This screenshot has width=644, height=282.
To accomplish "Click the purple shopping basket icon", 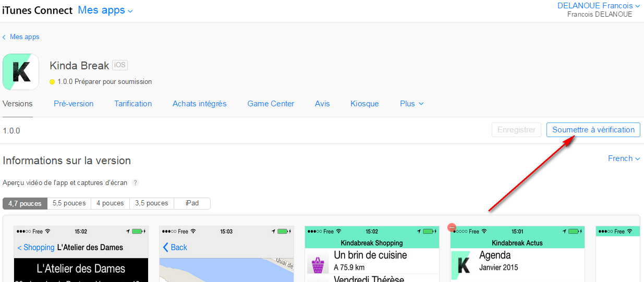I will [317, 264].
